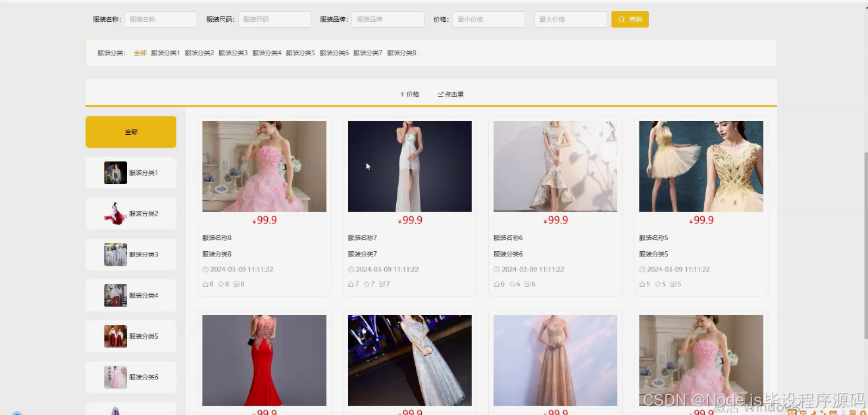The height and width of the screenshot is (415, 868).
Task: Open the gold dress image of 服装名称5
Action: click(701, 166)
